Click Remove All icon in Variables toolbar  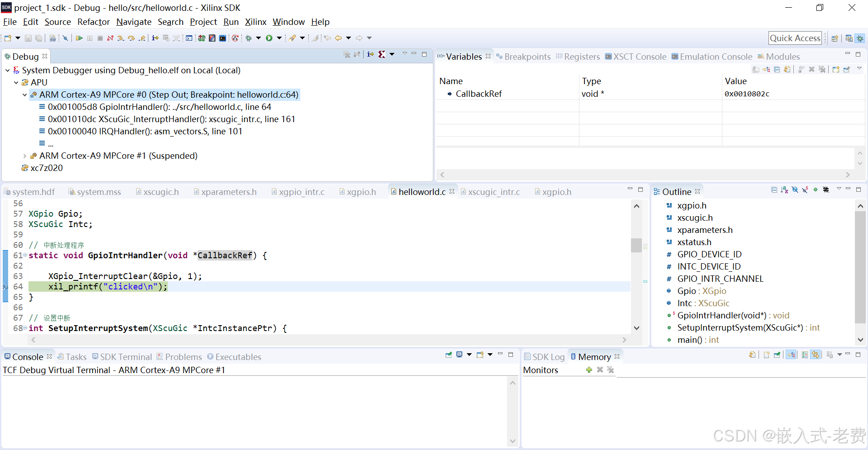[822, 69]
